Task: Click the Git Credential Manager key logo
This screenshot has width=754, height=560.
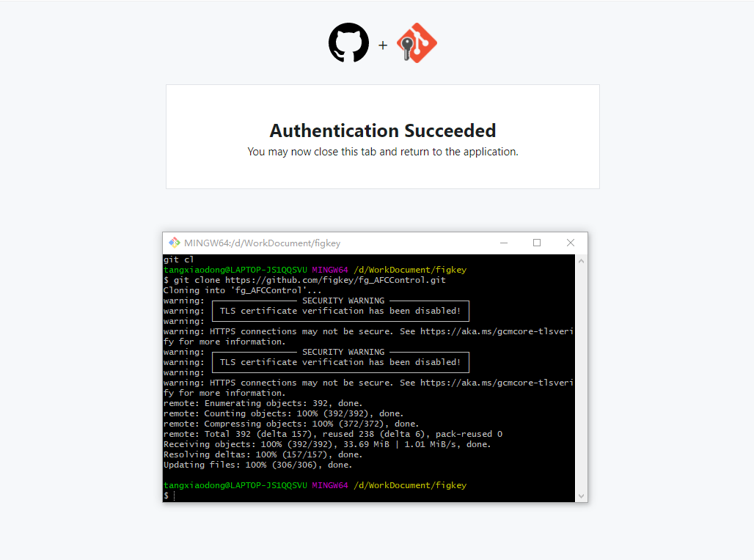Action: pyautogui.click(x=416, y=43)
